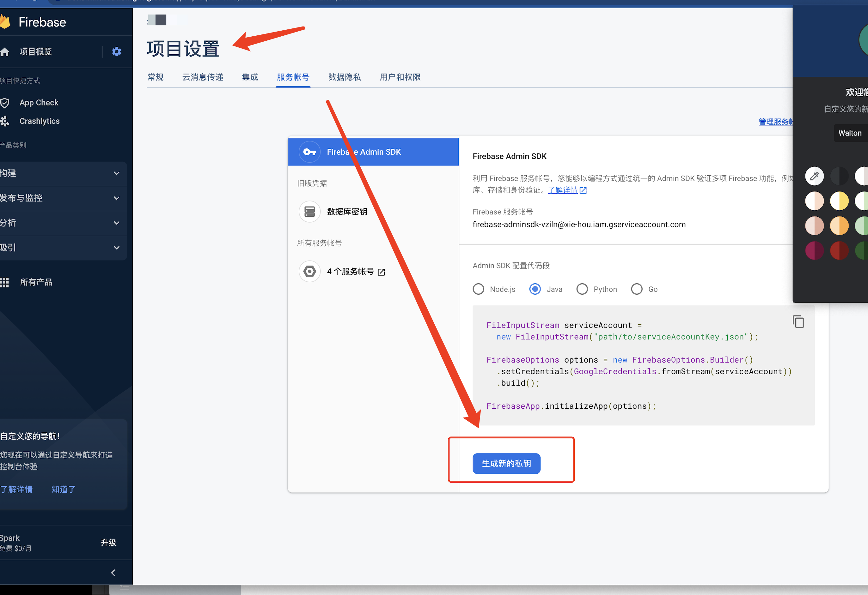Screen dimensions: 868x595
Task: Click the all products grid icon
Action: click(x=5, y=282)
